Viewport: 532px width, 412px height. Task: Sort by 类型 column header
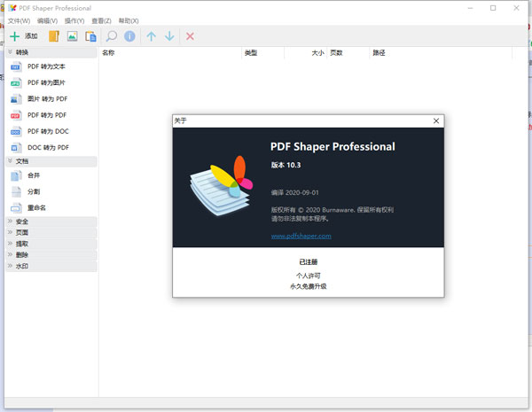263,53
